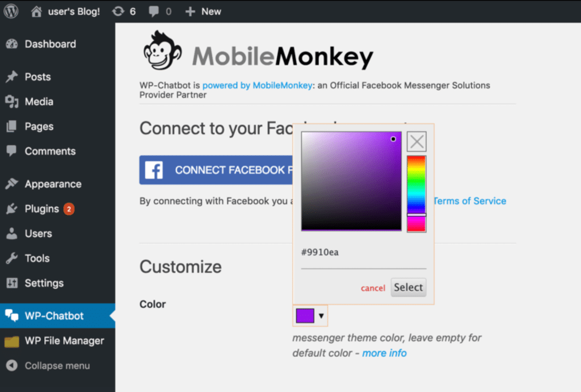Follow the powered by MobileMonkey link
Viewport: 581px width, 392px height.
[x=257, y=85]
